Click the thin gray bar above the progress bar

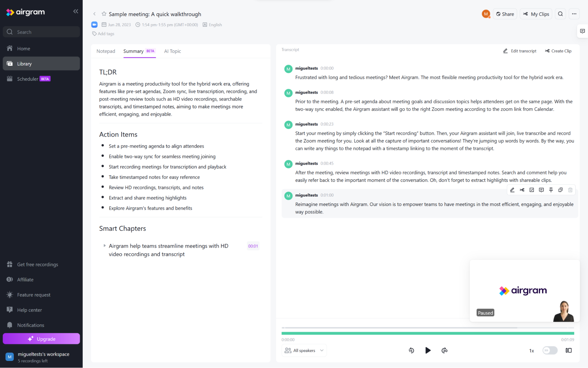click(x=428, y=328)
